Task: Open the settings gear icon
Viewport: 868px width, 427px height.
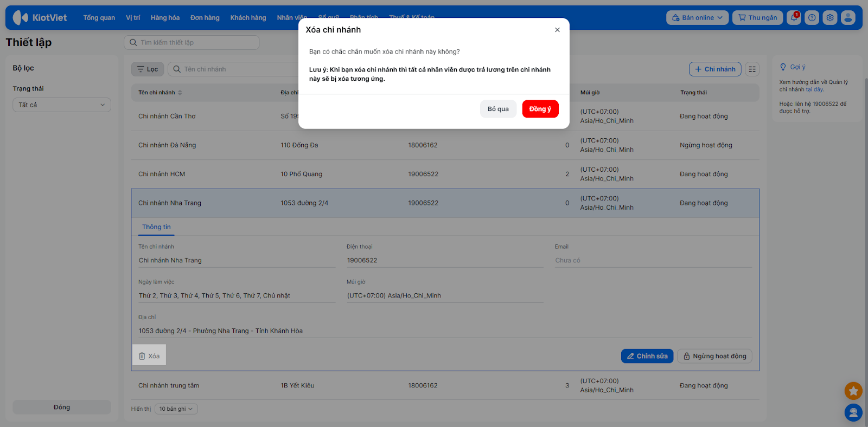Action: (829, 18)
